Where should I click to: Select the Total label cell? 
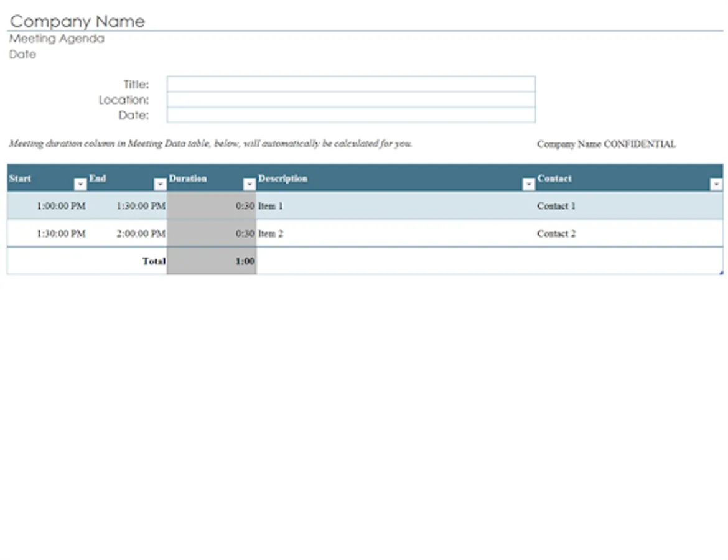[127, 261]
